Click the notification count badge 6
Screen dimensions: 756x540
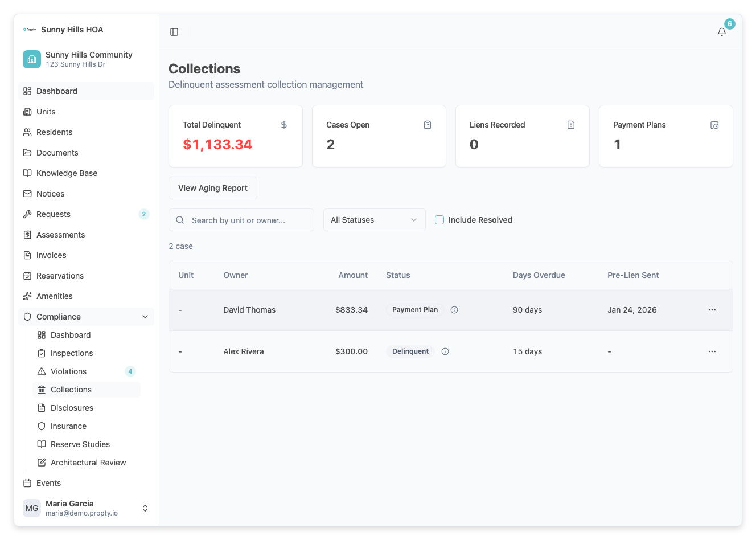(730, 24)
